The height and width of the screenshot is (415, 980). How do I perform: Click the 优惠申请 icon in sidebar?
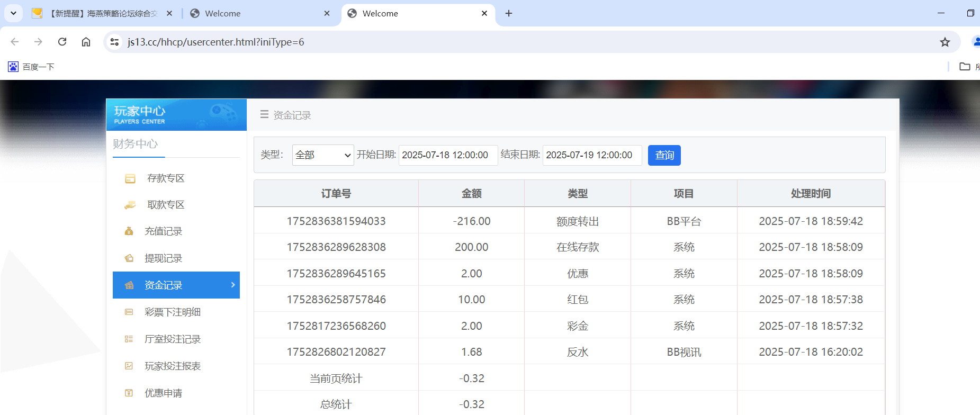129,393
